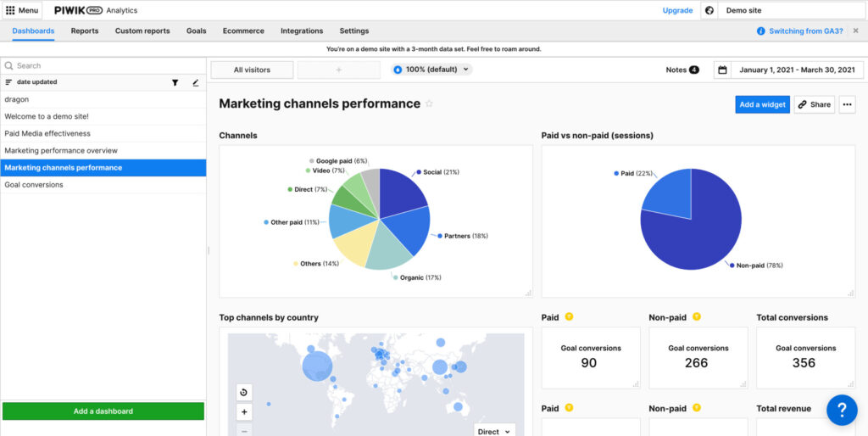868x436 pixels.
Task: Click the dashboard search field
Action: pyautogui.click(x=102, y=65)
